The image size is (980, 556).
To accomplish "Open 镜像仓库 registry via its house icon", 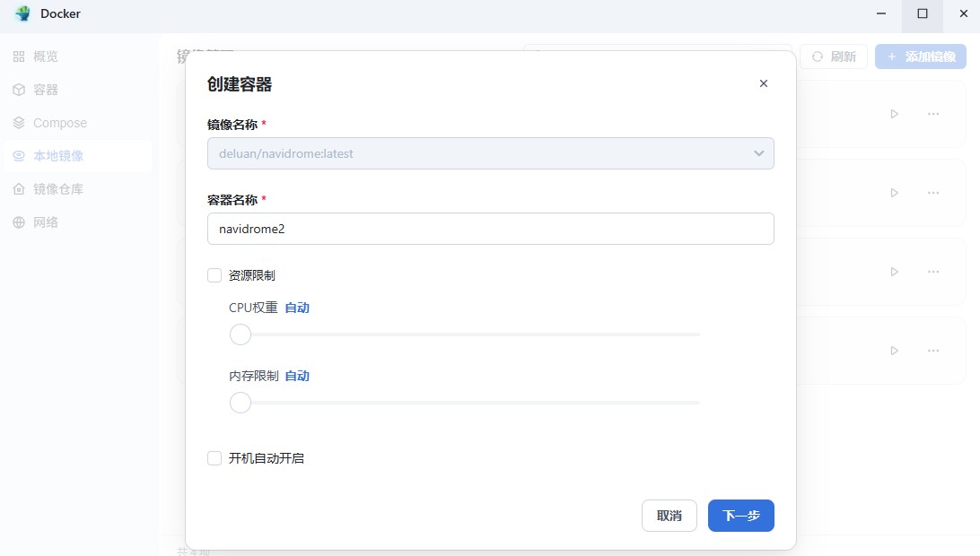I will click(19, 189).
